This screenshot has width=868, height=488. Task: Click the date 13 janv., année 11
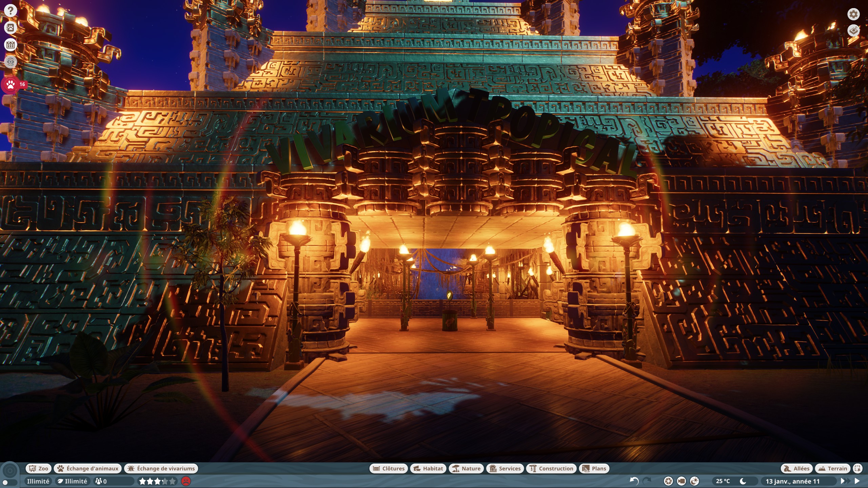[792, 481]
